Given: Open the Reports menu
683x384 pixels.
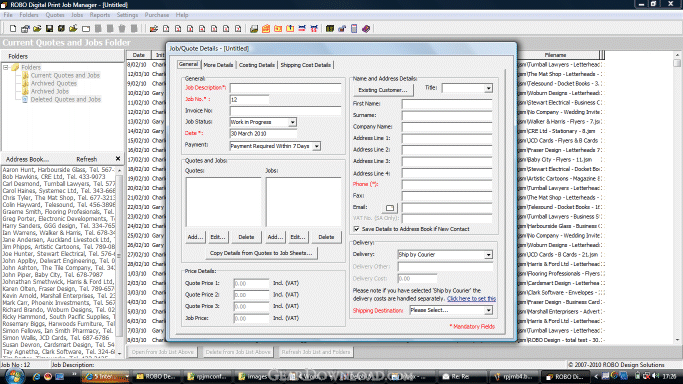Looking at the screenshot, I should tap(100, 15).
